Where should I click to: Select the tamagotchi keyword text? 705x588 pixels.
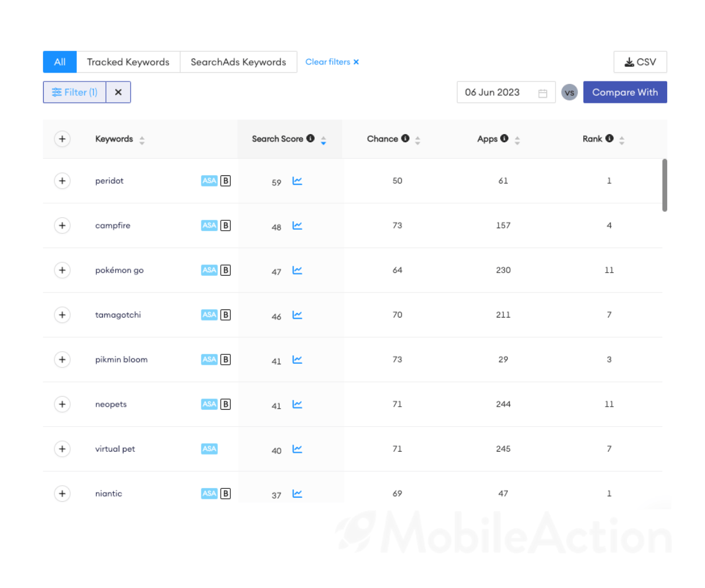point(118,315)
